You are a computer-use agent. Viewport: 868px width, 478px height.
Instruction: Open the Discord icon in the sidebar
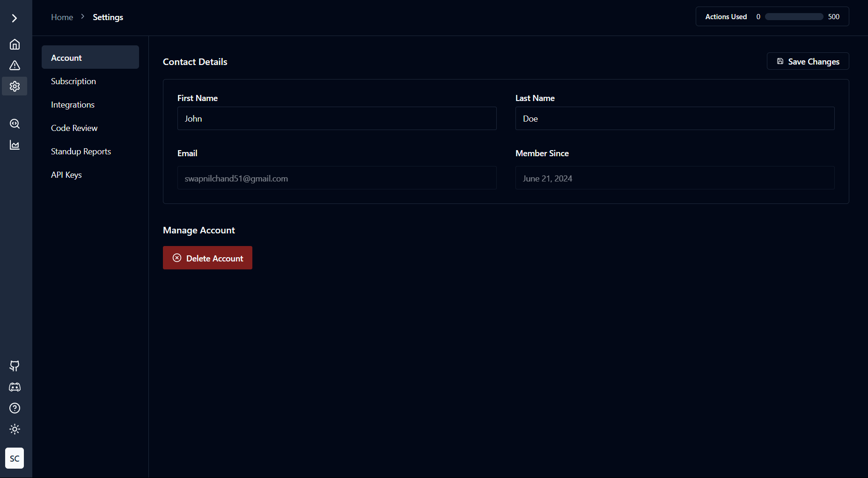tap(15, 387)
